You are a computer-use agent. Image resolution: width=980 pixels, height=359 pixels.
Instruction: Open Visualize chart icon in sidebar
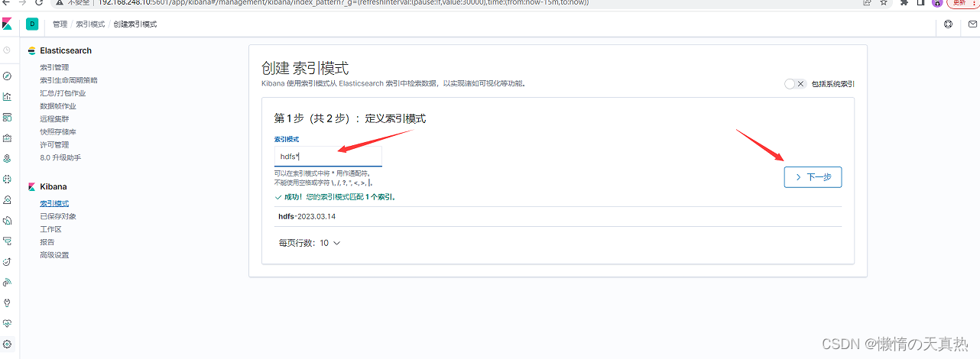(x=7, y=96)
